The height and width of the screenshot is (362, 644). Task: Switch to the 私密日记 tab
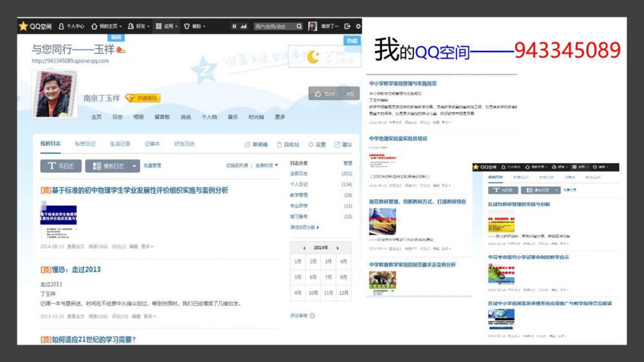(85, 144)
